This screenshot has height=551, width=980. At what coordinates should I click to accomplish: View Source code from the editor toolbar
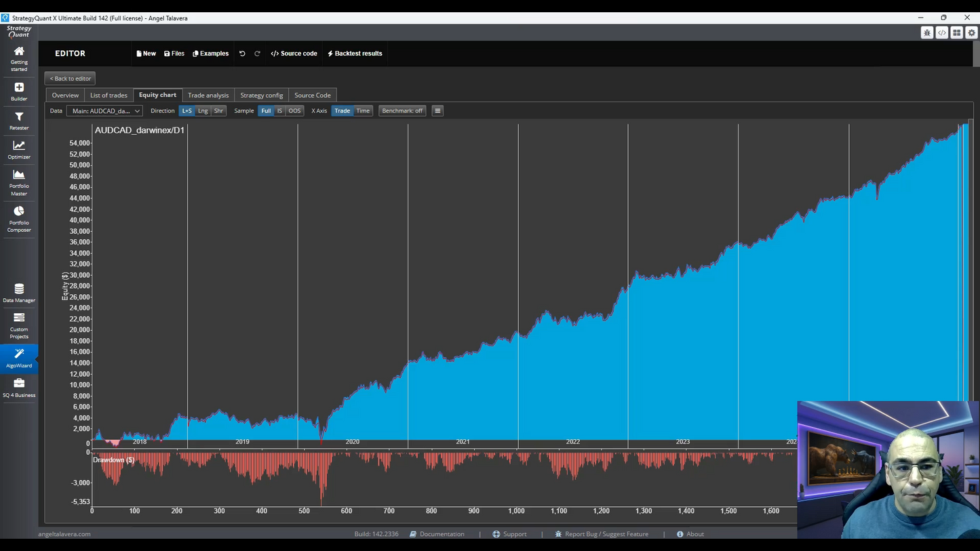[x=294, y=54]
